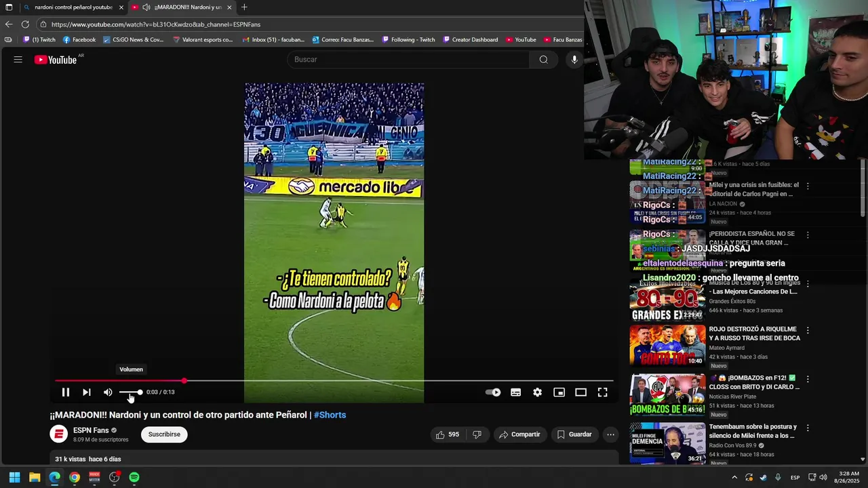Open the player settings gear
Viewport: 868px width, 488px height.
tap(538, 392)
